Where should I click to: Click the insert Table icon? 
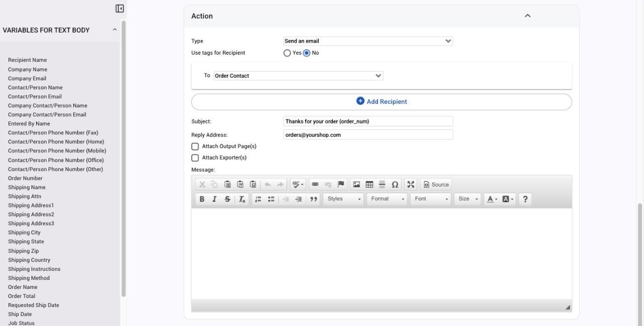pyautogui.click(x=369, y=185)
